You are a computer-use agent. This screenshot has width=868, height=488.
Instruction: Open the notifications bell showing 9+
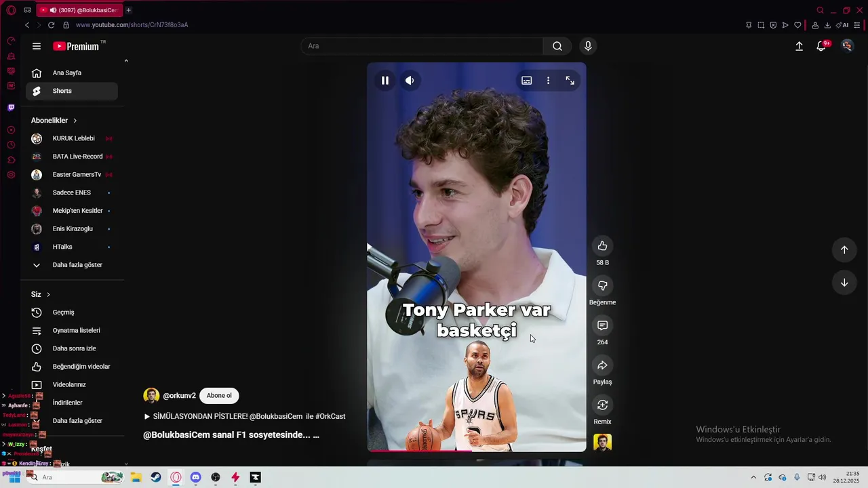tap(822, 46)
